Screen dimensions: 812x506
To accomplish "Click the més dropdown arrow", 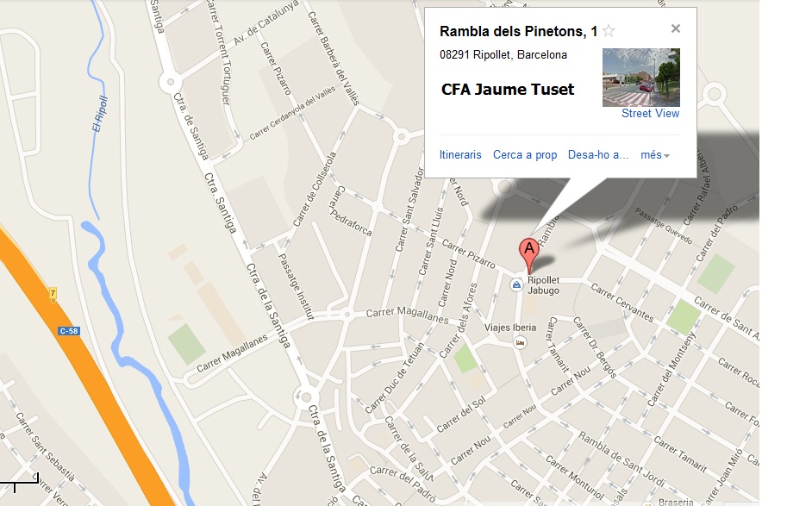I will (x=666, y=156).
